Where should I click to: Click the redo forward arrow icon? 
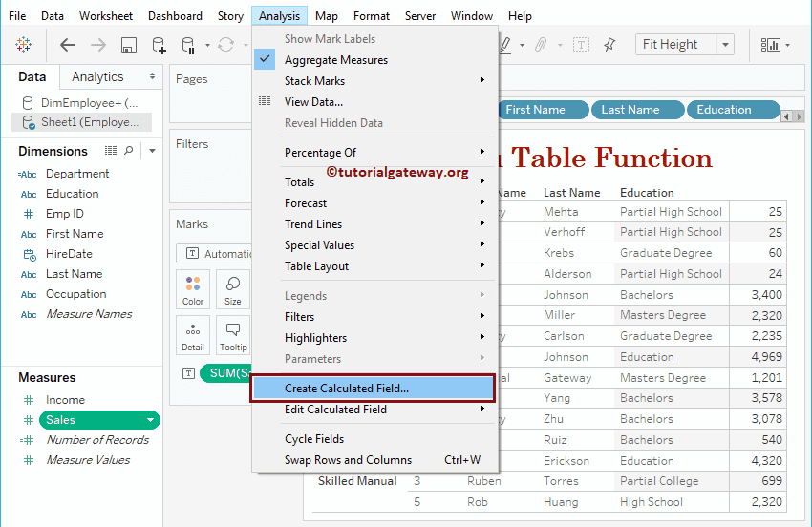pos(97,45)
